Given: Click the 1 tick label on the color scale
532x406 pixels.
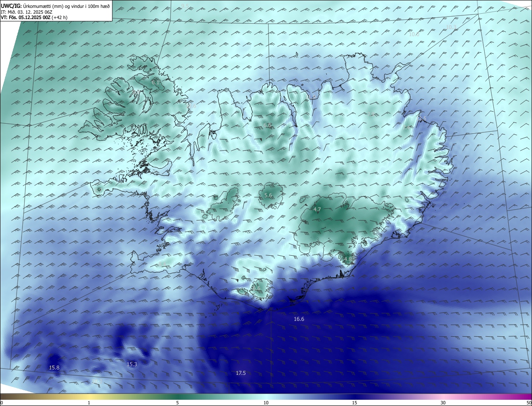Looking at the screenshot, I should click(89, 403).
